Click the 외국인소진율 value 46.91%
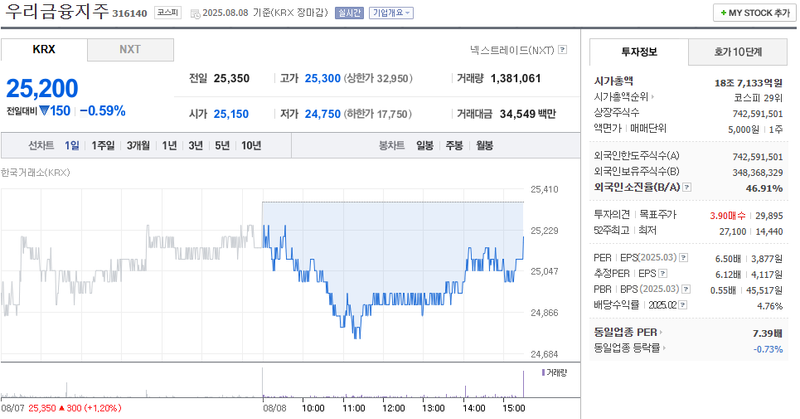 764,188
